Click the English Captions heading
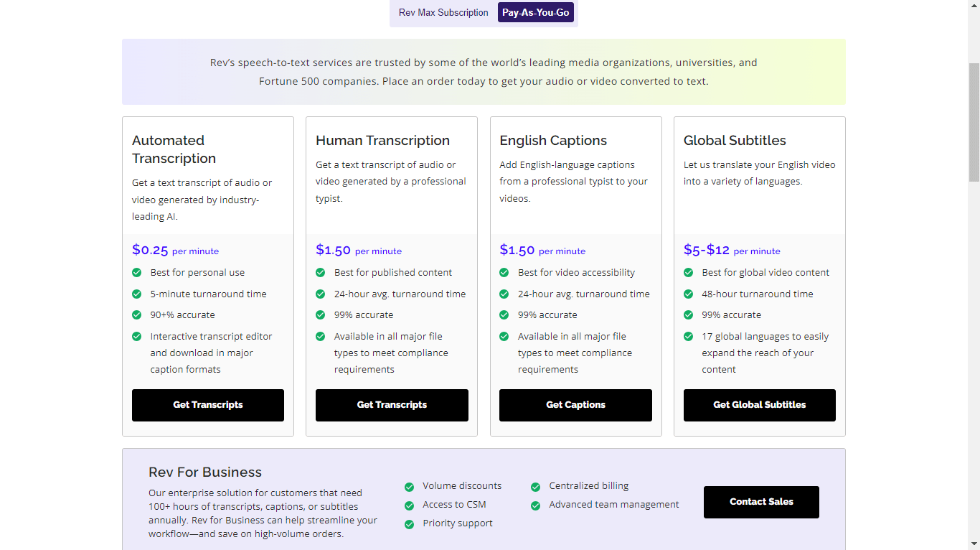 [x=553, y=141]
